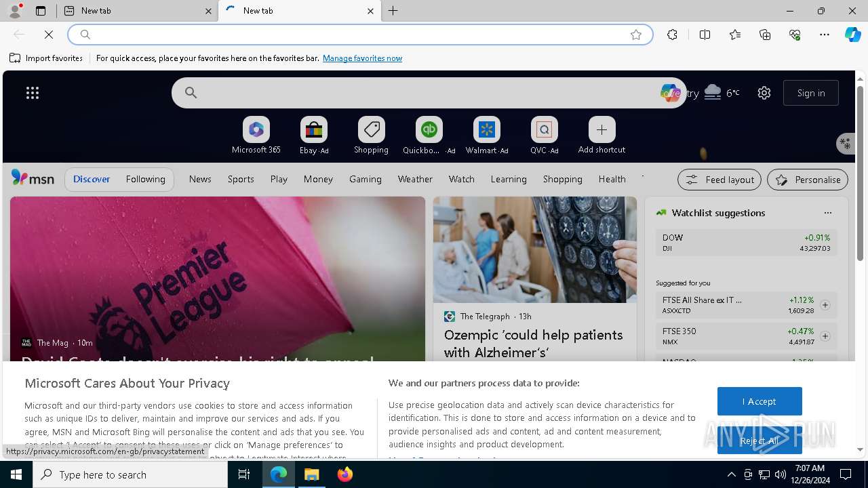Open the Extensions puzzle icon
Image resolution: width=868 pixels, height=488 pixels.
point(672,35)
